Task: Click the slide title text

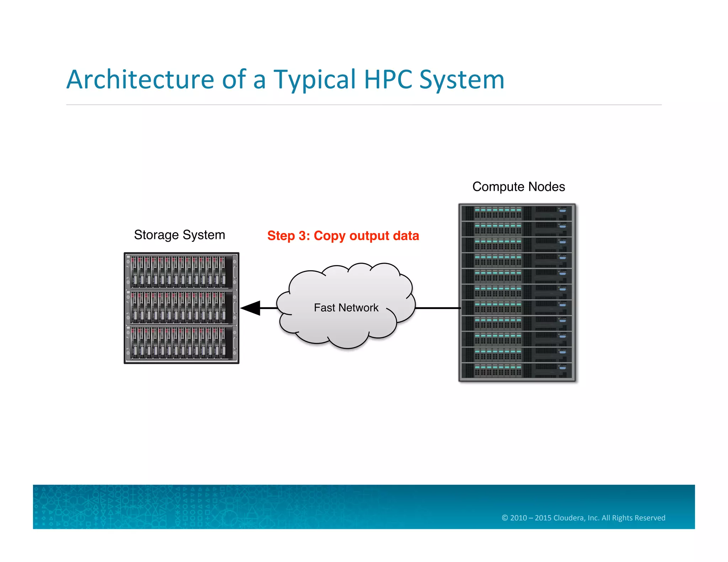Action: pyautogui.click(x=285, y=80)
